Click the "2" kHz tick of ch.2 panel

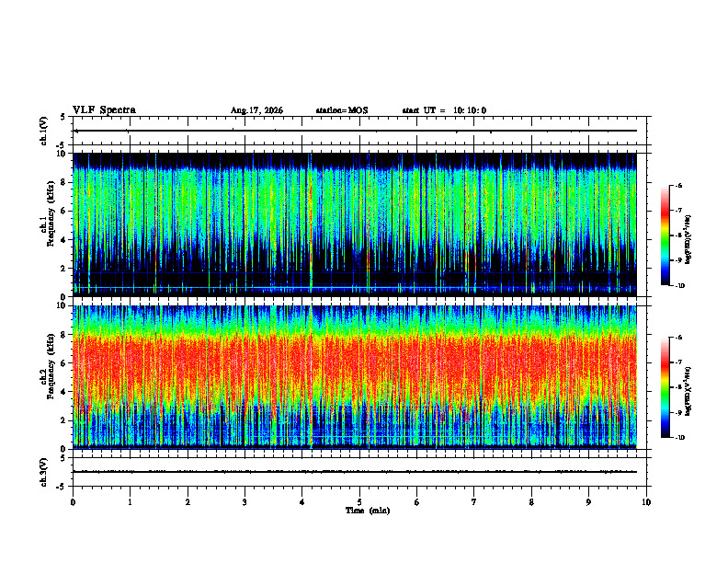(x=64, y=420)
